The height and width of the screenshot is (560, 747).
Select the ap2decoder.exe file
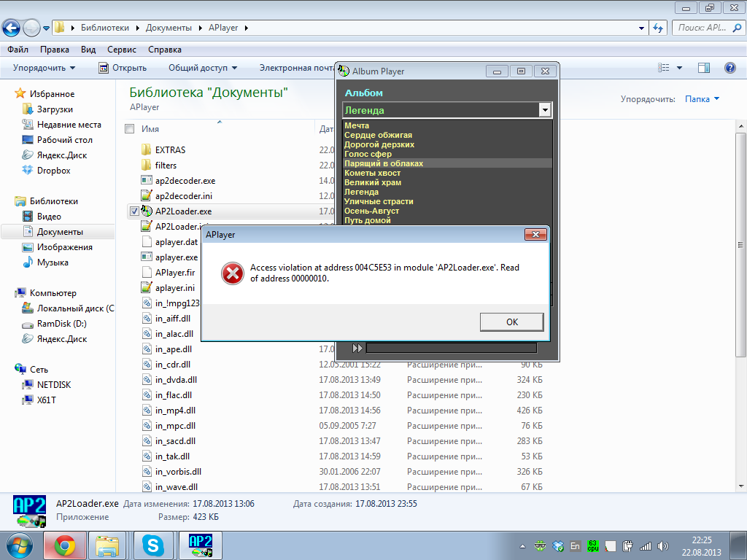click(185, 181)
